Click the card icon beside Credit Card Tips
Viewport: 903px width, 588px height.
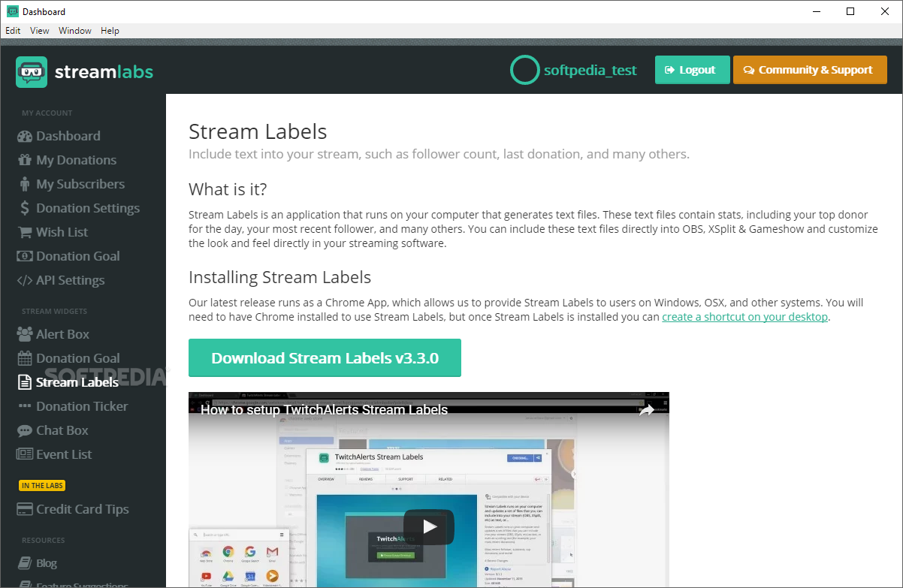(x=24, y=509)
